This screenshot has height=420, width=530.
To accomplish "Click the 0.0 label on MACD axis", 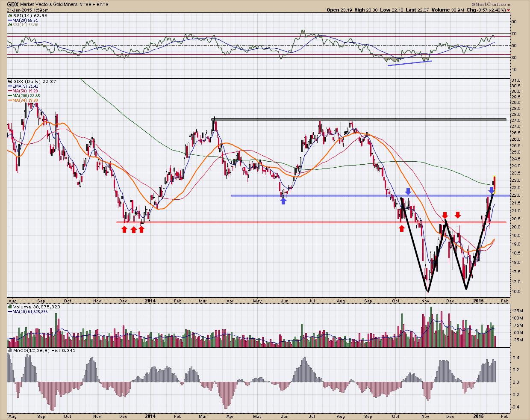I will (x=515, y=382).
